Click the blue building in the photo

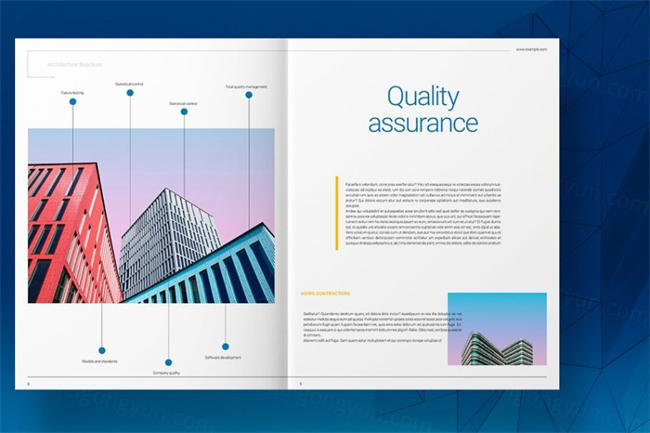click(x=215, y=270)
